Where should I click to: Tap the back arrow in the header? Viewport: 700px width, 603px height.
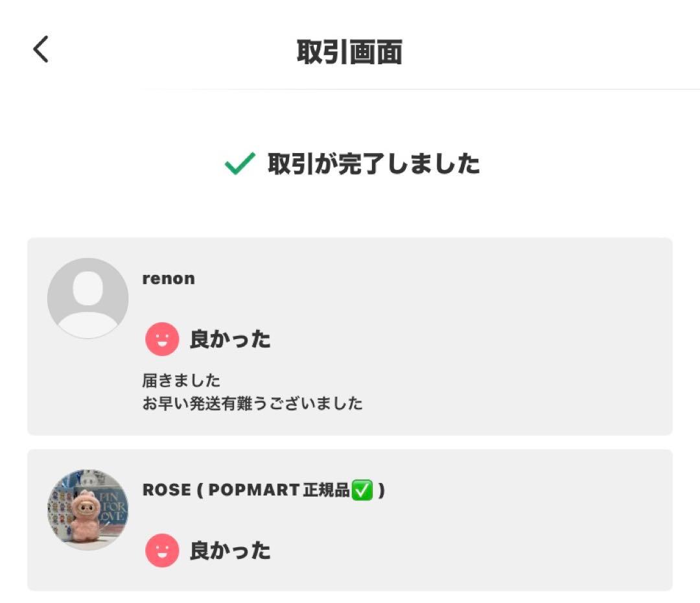41,49
